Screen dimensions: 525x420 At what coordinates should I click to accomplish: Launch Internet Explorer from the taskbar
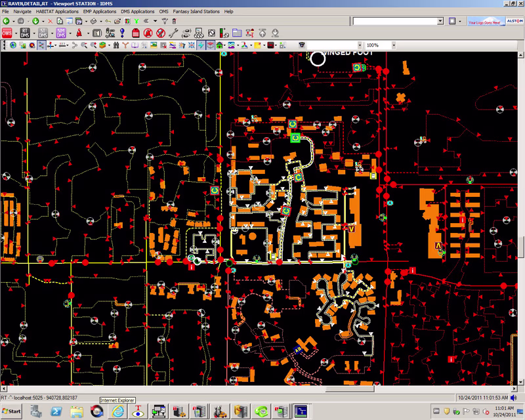click(x=117, y=411)
